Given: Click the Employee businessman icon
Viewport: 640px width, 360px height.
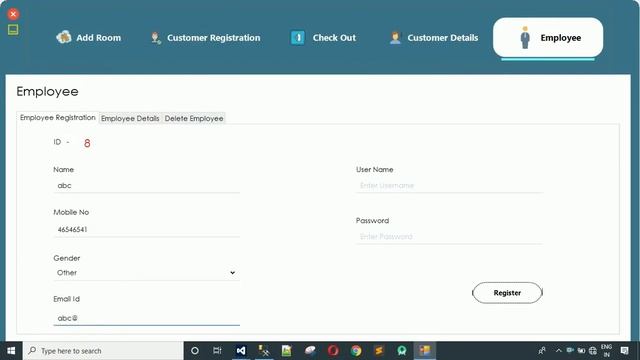Looking at the screenshot, I should [525, 38].
